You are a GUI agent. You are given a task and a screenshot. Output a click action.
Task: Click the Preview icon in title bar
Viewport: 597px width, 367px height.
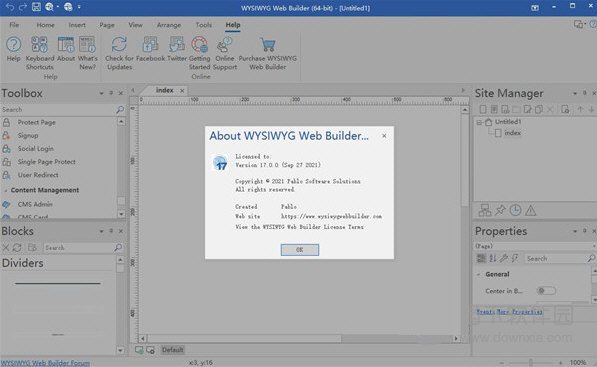click(49, 7)
